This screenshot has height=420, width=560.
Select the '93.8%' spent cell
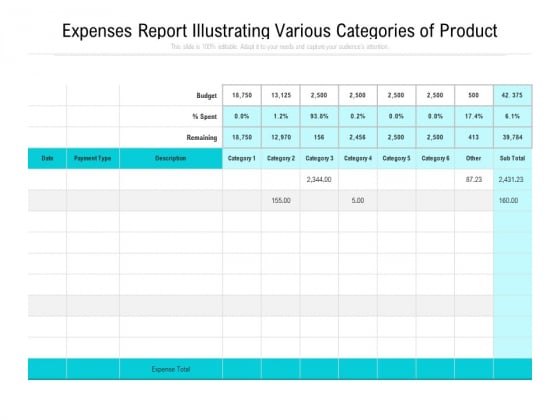[x=319, y=116]
